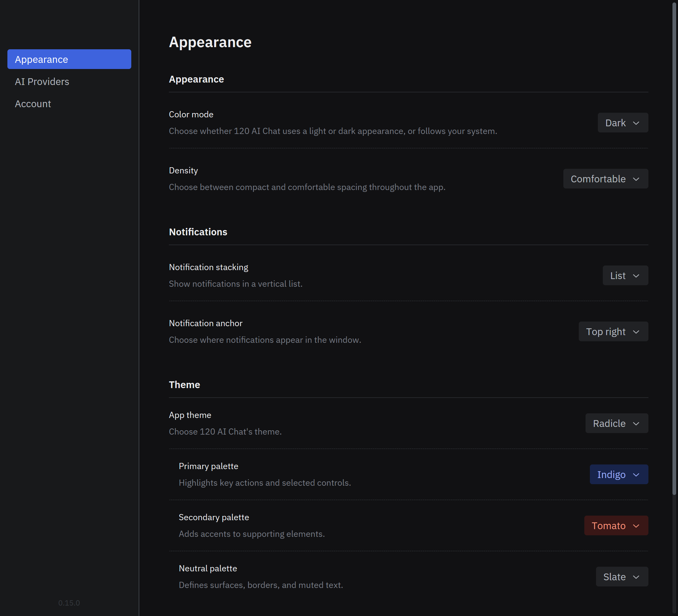Viewport: 678px width, 616px height.
Task: Click the Primary palette label
Action: click(209, 466)
